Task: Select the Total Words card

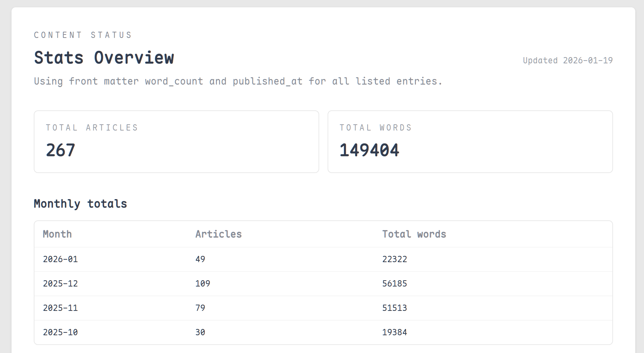Action: coord(470,142)
